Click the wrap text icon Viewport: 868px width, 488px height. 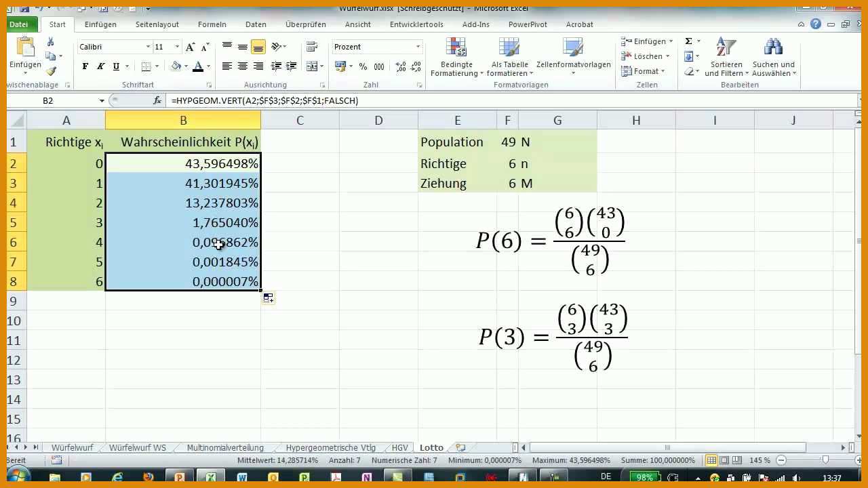point(312,47)
